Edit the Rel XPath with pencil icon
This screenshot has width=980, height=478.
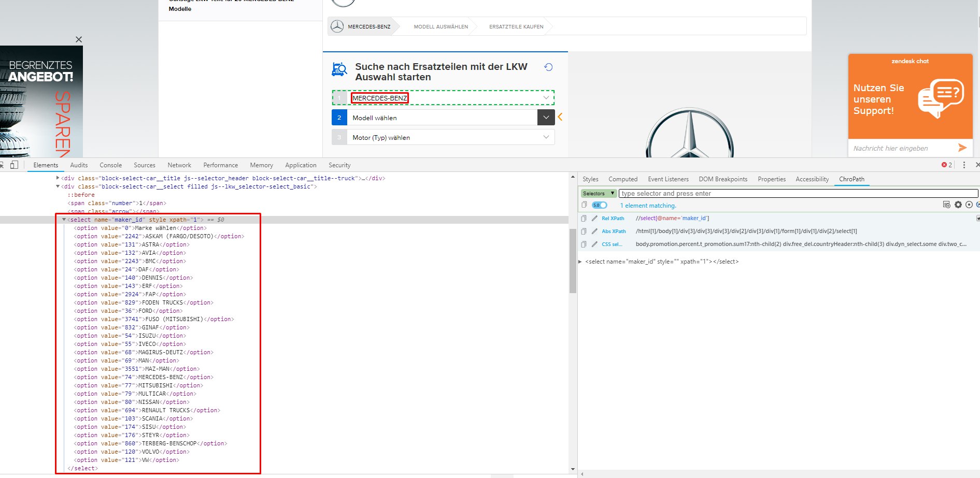click(594, 219)
